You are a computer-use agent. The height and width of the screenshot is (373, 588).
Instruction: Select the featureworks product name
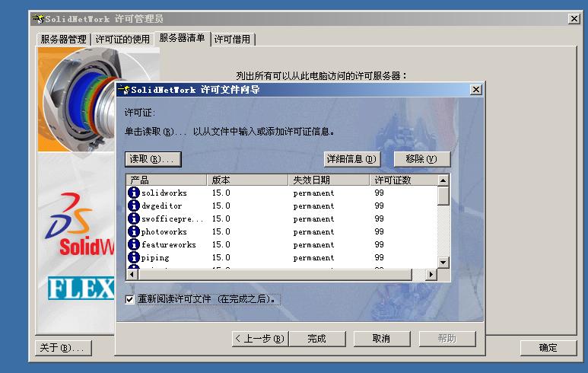(169, 244)
